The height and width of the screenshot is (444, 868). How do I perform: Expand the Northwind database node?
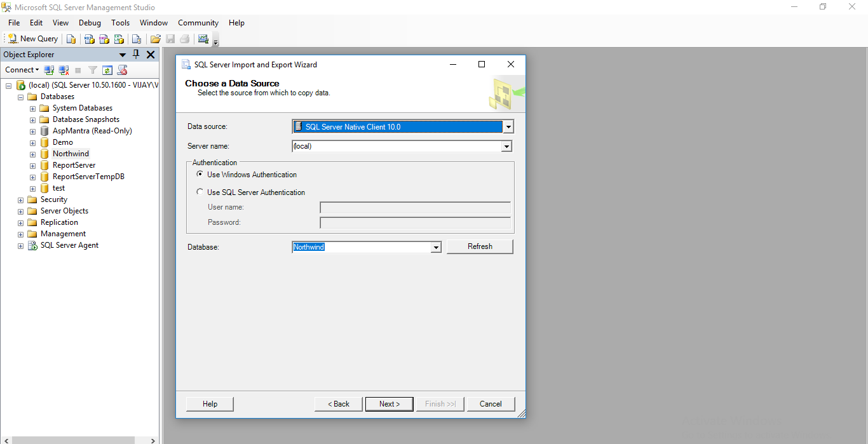click(x=32, y=153)
